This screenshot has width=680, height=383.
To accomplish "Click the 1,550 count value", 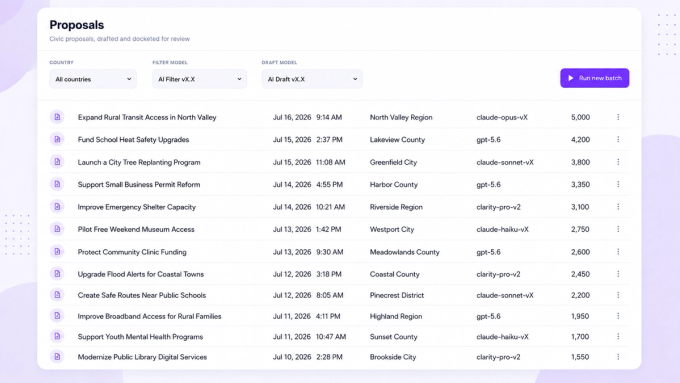I will 580,357.
